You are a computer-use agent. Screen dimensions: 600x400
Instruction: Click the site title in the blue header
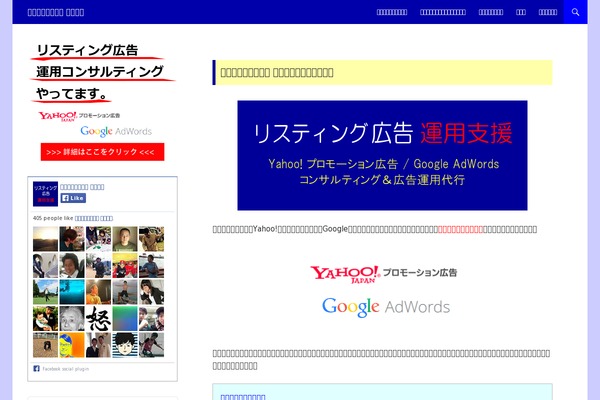click(56, 12)
